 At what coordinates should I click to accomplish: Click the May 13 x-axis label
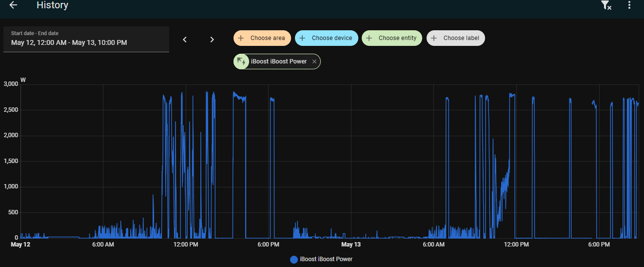click(x=351, y=244)
